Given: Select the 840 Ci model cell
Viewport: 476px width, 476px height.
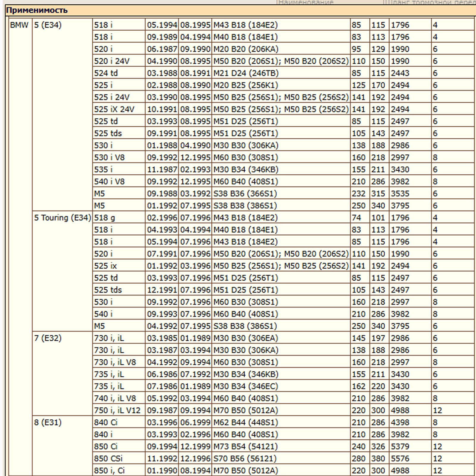Looking at the screenshot, I should 106,422.
